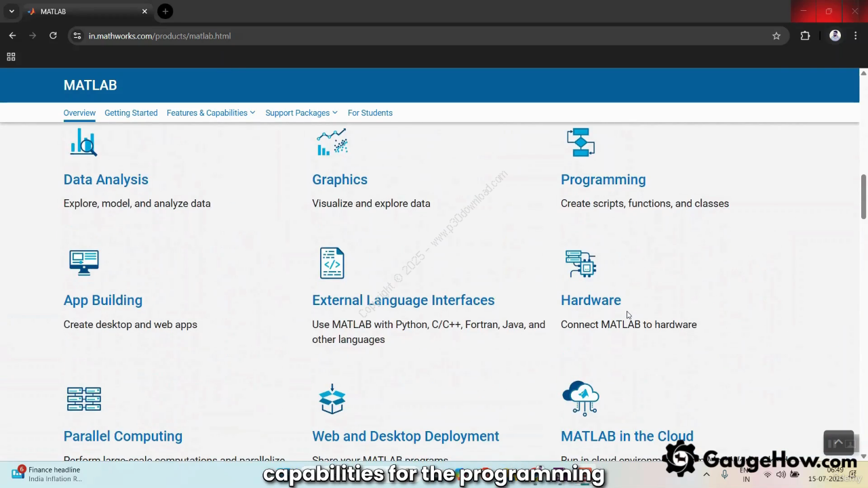Click the scroll-to-top arrow button
This screenshot has width=868, height=488.
[x=838, y=443]
